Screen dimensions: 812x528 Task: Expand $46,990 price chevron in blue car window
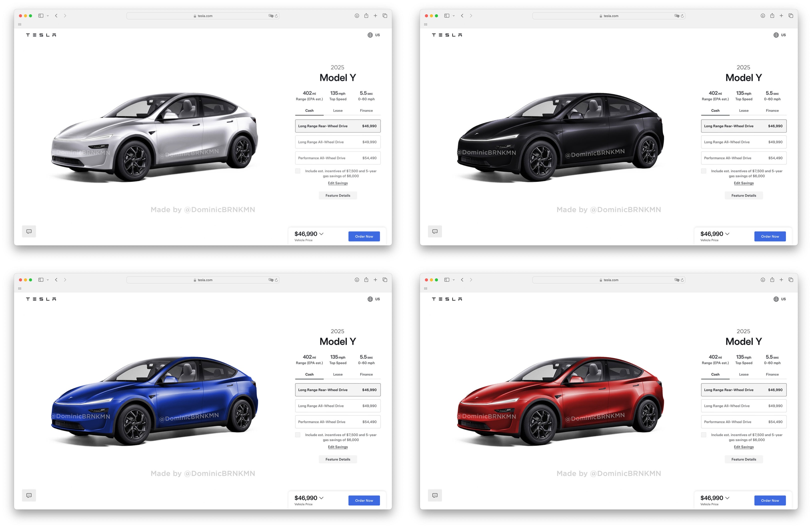(x=321, y=498)
